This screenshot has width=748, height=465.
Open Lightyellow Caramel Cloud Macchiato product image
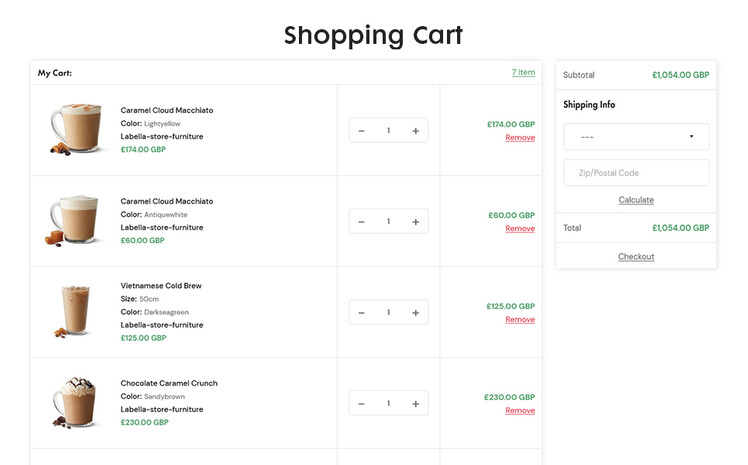click(x=76, y=129)
